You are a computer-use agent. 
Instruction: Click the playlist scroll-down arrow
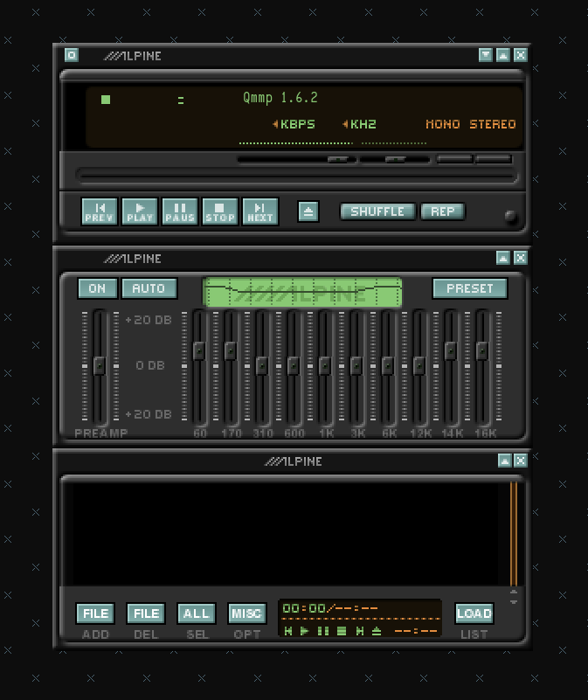514,601
